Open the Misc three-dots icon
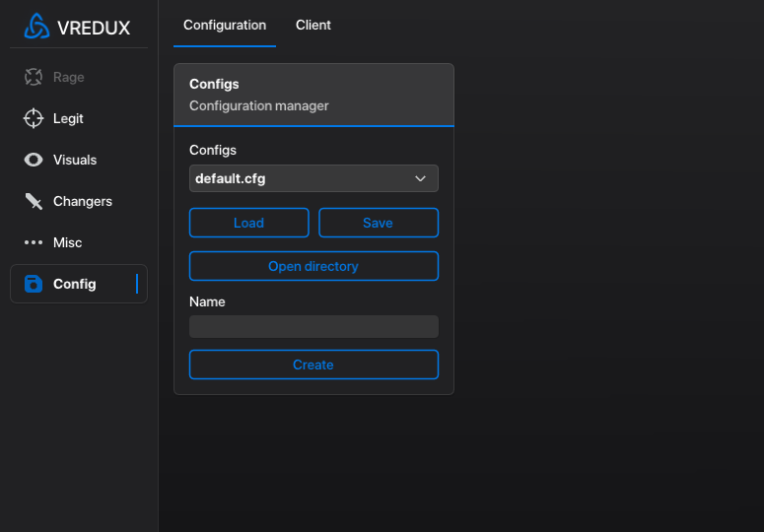Image resolution: width=764 pixels, height=532 pixels. pyautogui.click(x=34, y=242)
